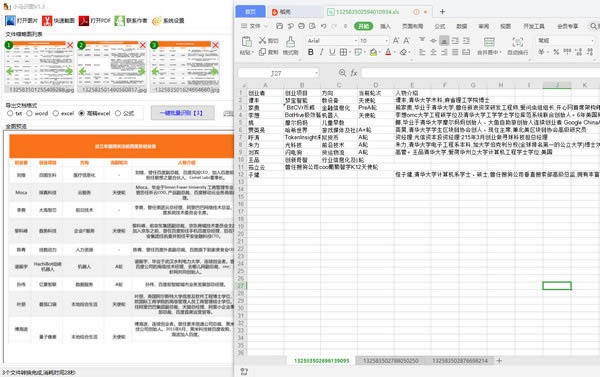600x377 pixels.
Task: Click the contact author icon
Action: (120, 20)
